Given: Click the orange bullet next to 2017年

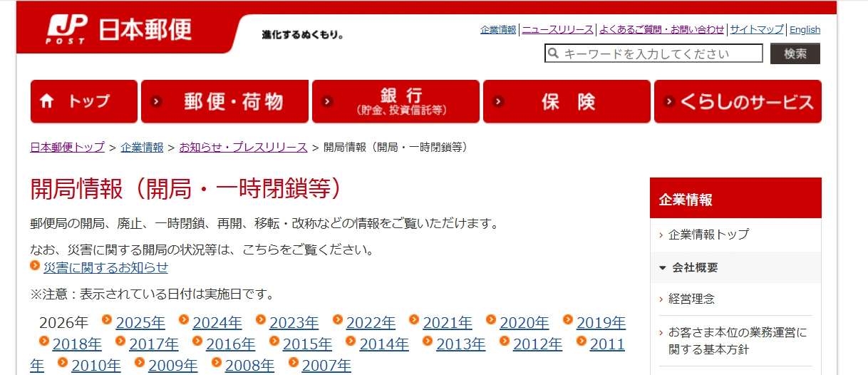Looking at the screenshot, I should [120, 341].
